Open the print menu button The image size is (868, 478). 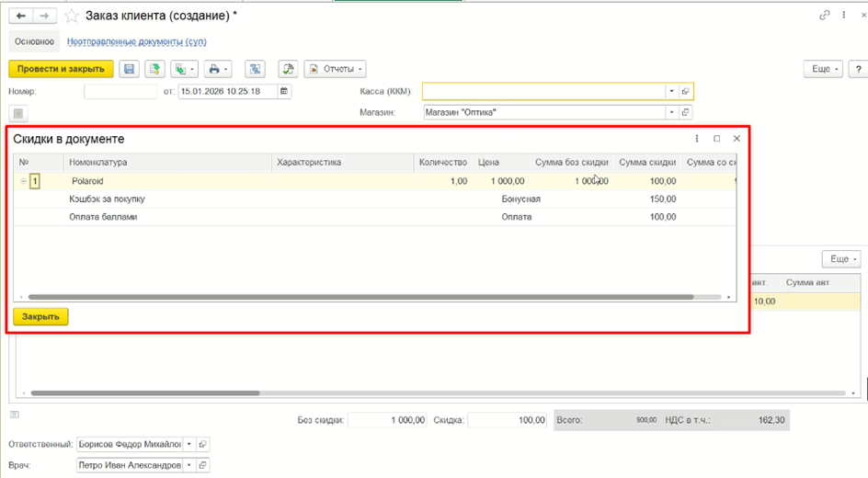click(218, 69)
